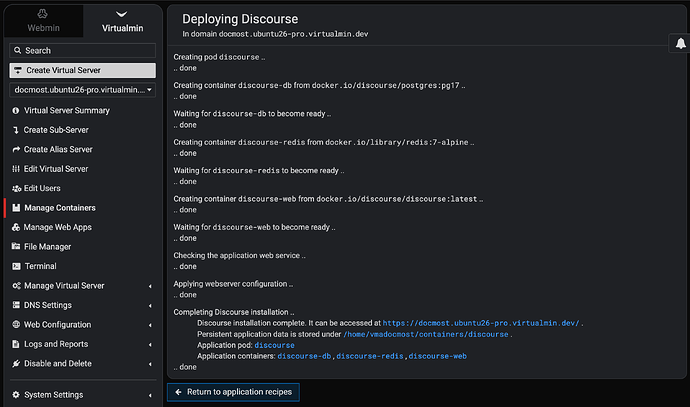Open the discourse application pod link
The image size is (690, 407).
click(275, 345)
